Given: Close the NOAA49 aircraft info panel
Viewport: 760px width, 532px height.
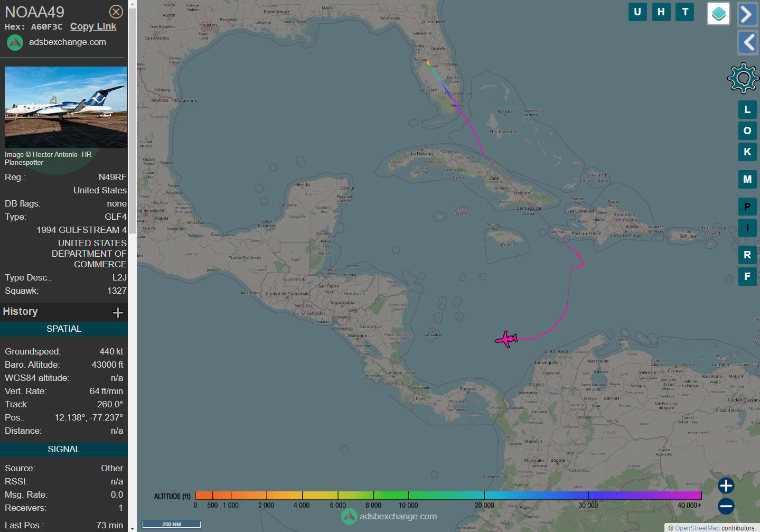Looking at the screenshot, I should (x=116, y=12).
